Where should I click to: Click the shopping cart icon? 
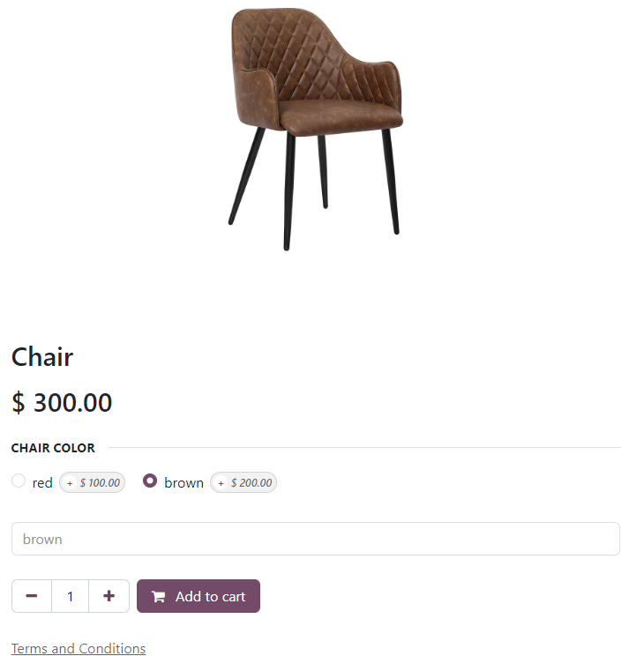158,597
